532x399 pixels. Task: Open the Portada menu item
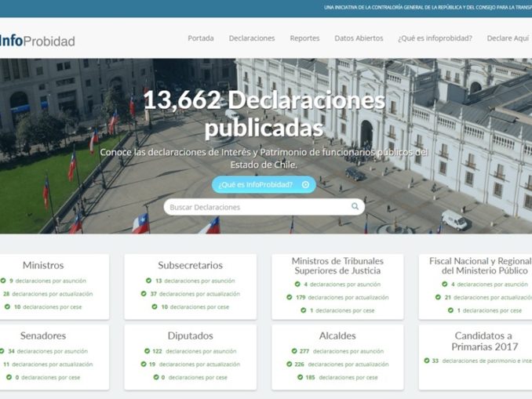pyautogui.click(x=201, y=38)
